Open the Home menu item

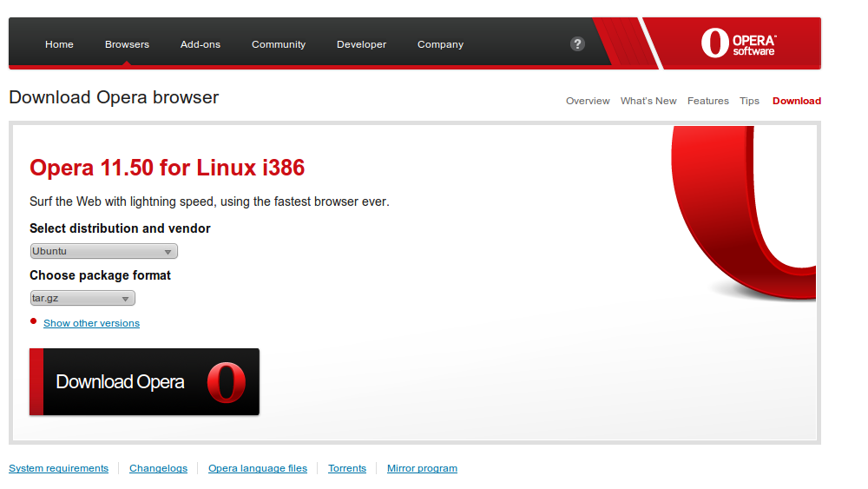[x=59, y=44]
